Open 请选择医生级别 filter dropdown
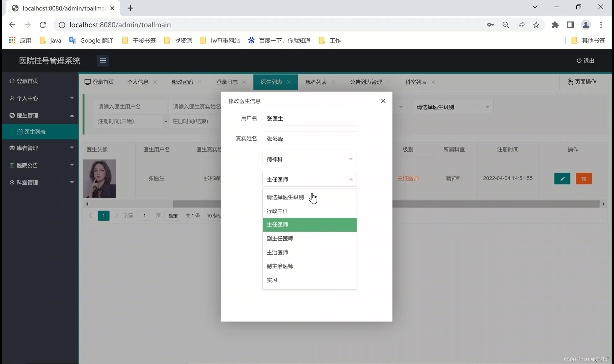614x364 pixels. tap(453, 107)
